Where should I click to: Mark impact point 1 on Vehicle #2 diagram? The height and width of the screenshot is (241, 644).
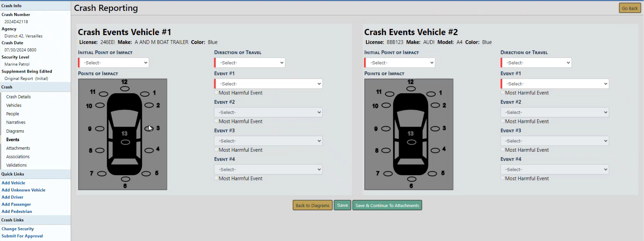pos(431,94)
